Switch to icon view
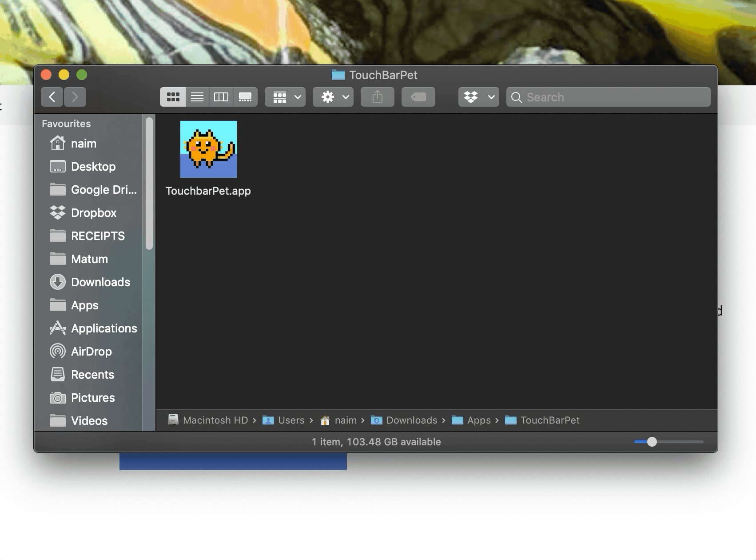The height and width of the screenshot is (560, 756). pyautogui.click(x=173, y=97)
